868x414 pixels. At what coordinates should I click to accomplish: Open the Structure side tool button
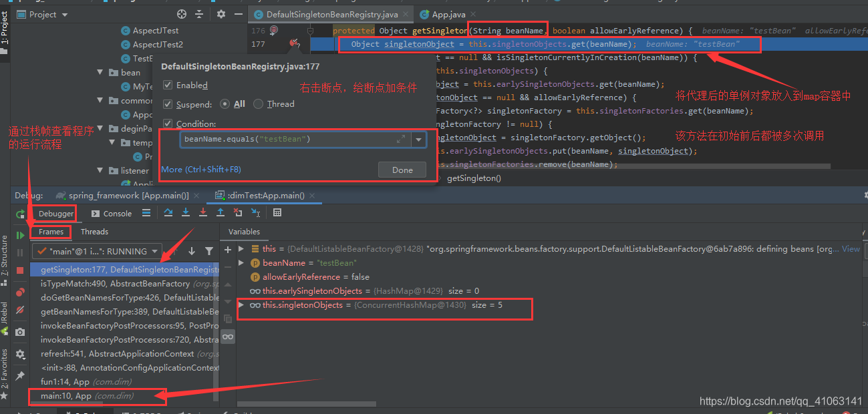[5, 259]
